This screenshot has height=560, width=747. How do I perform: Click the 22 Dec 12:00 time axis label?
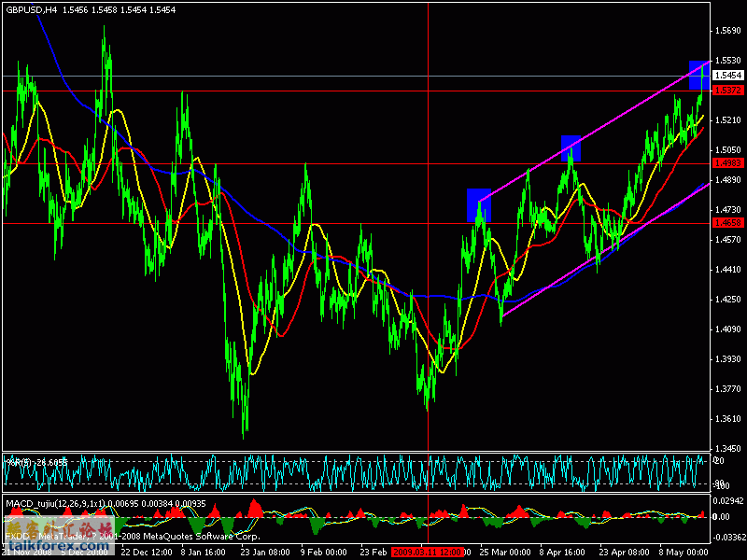coord(147,553)
